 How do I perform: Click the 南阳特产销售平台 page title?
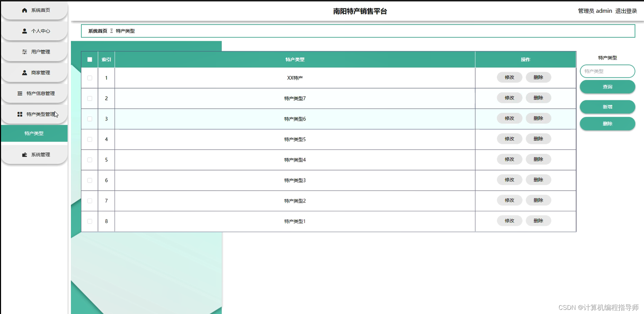[360, 11]
